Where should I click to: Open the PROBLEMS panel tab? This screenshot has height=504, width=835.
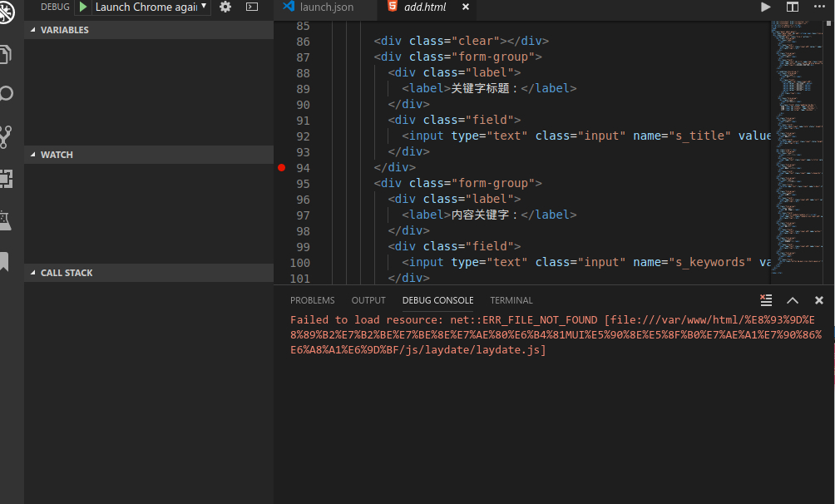313,300
